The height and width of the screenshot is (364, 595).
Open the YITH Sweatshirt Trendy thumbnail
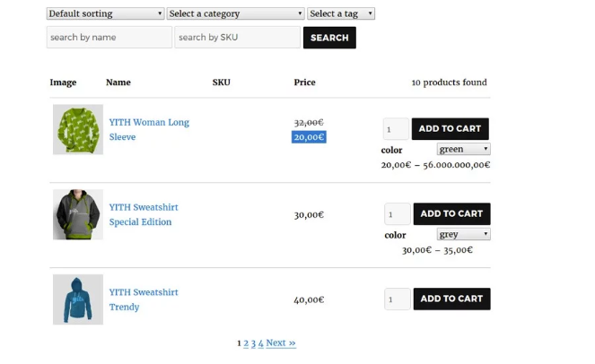click(x=78, y=299)
